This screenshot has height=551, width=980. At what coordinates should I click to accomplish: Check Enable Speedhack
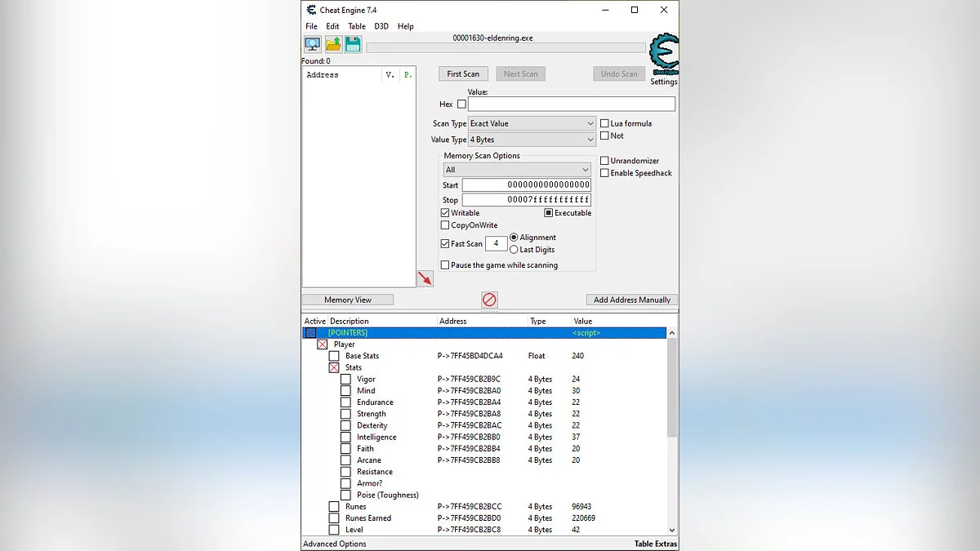point(604,173)
